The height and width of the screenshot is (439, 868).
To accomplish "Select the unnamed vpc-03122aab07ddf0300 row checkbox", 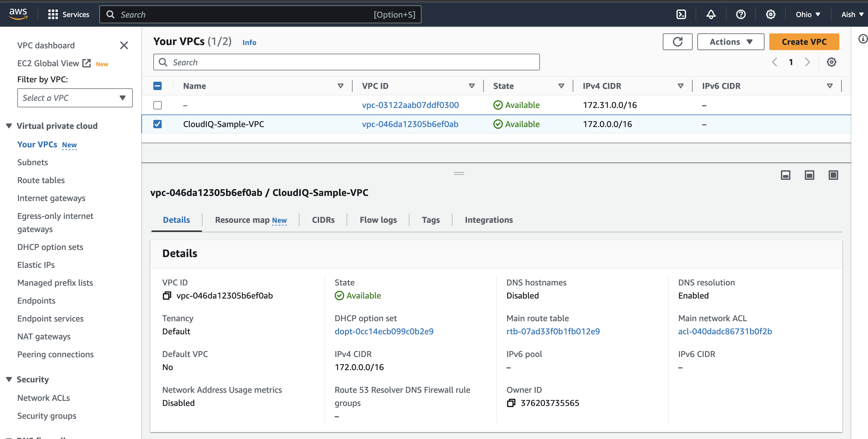I will click(x=157, y=105).
